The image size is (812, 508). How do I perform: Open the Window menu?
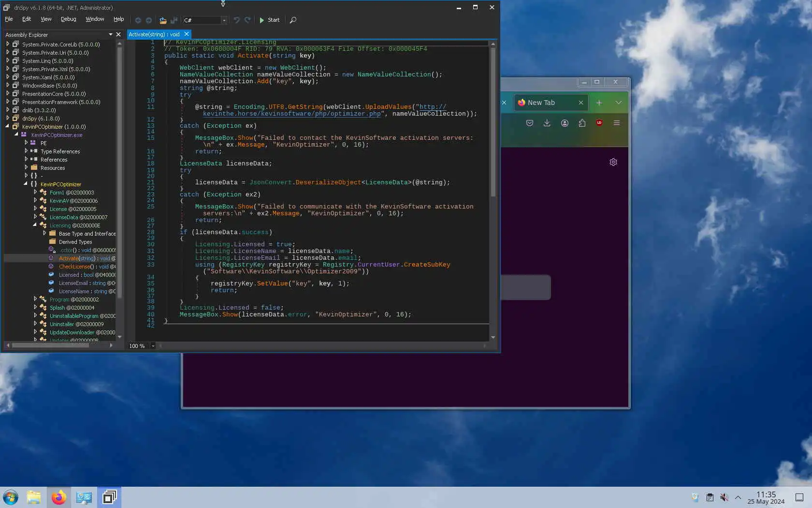(95, 19)
